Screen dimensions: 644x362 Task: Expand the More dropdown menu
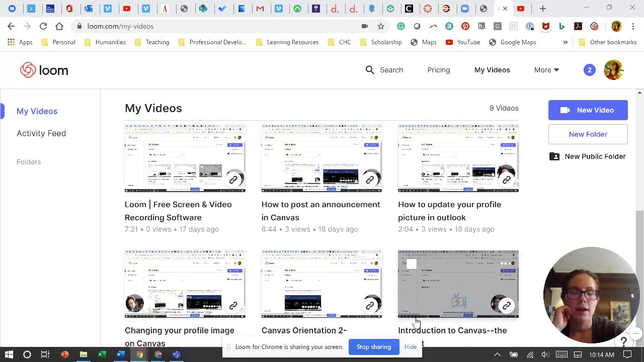pyautogui.click(x=546, y=70)
